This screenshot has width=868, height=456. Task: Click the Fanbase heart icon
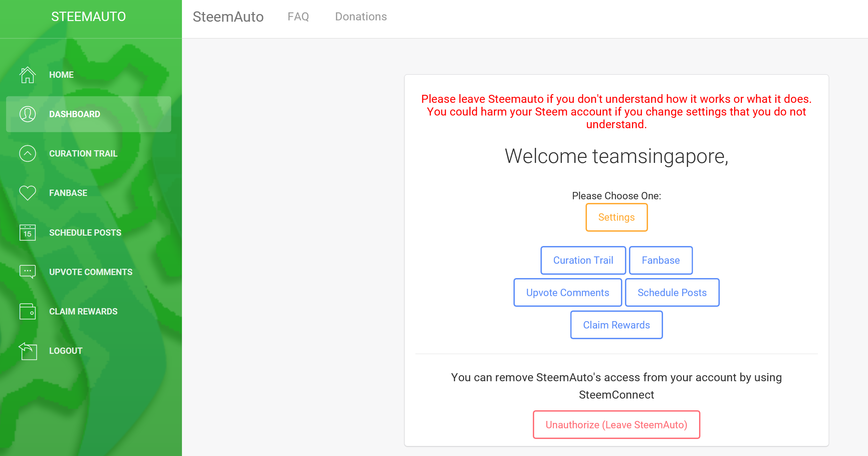coord(27,193)
